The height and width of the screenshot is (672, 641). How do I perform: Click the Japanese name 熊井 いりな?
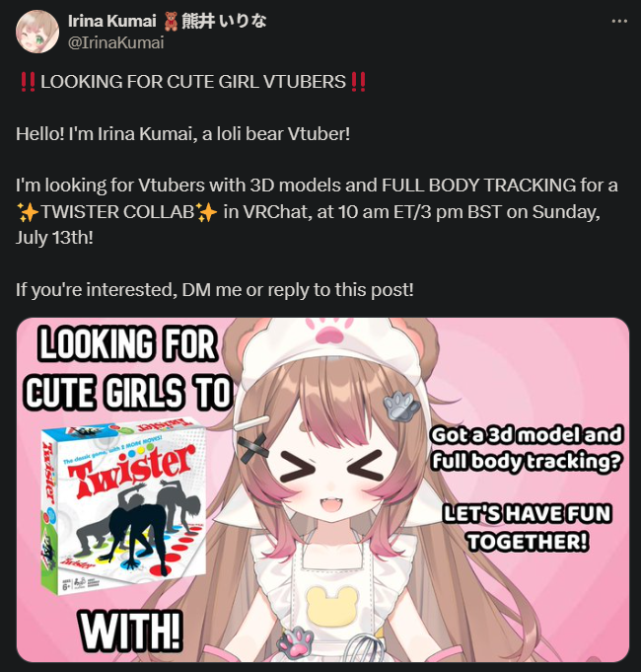[224, 21]
